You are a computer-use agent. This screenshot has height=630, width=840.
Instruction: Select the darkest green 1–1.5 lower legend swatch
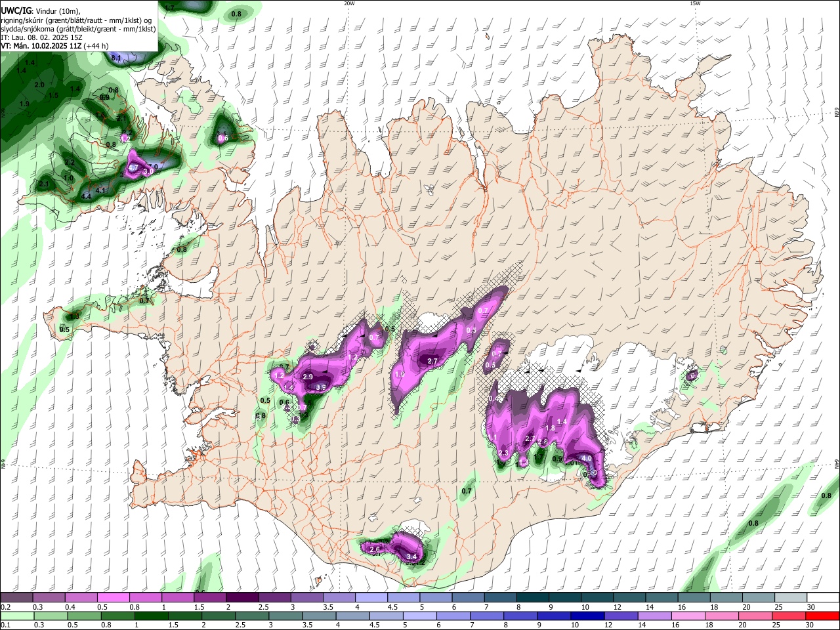(x=152, y=616)
